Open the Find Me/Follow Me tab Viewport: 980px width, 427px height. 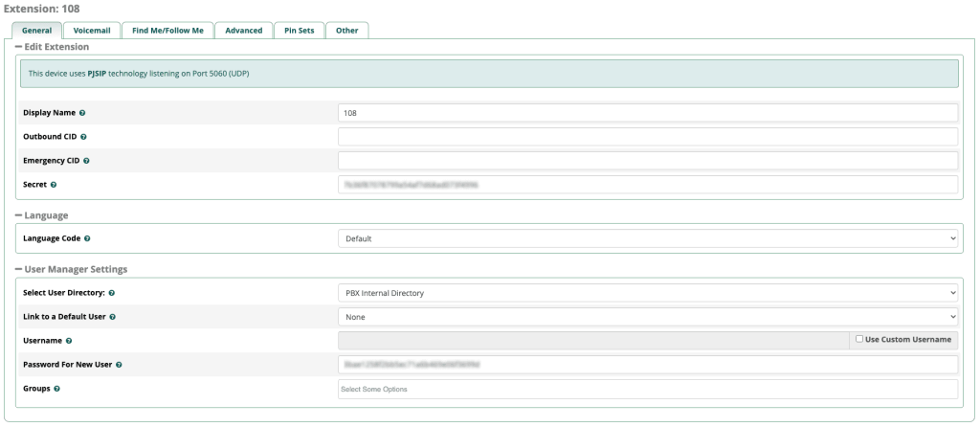[167, 31]
